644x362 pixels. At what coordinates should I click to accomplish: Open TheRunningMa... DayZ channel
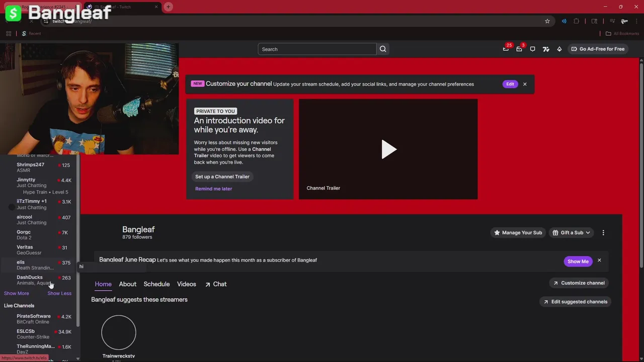[x=39, y=349]
